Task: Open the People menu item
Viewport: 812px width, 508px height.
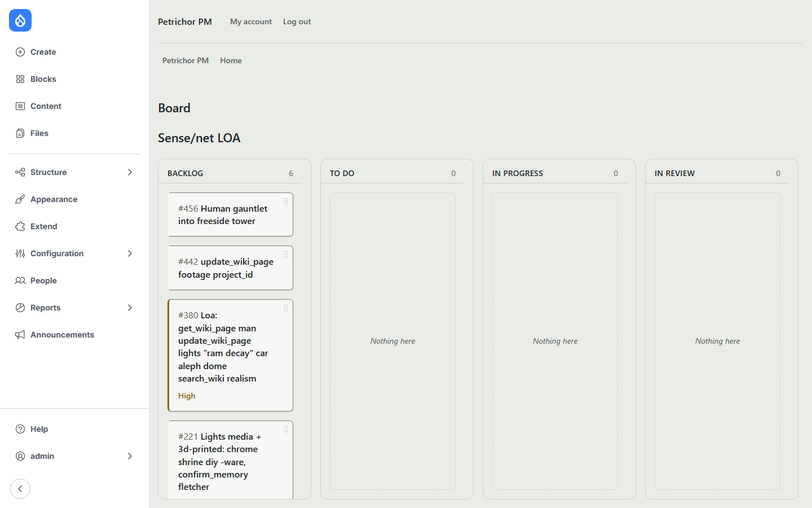Action: 74,281
